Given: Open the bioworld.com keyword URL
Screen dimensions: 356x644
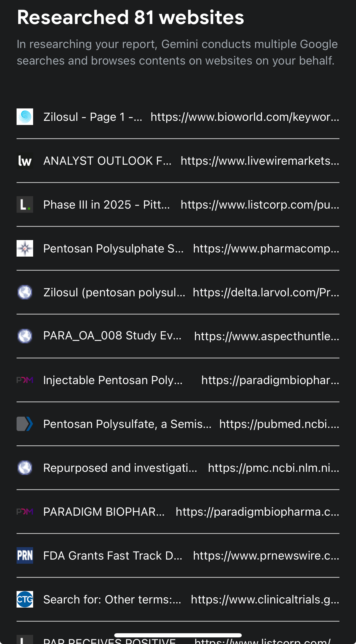Looking at the screenshot, I should coord(245,117).
